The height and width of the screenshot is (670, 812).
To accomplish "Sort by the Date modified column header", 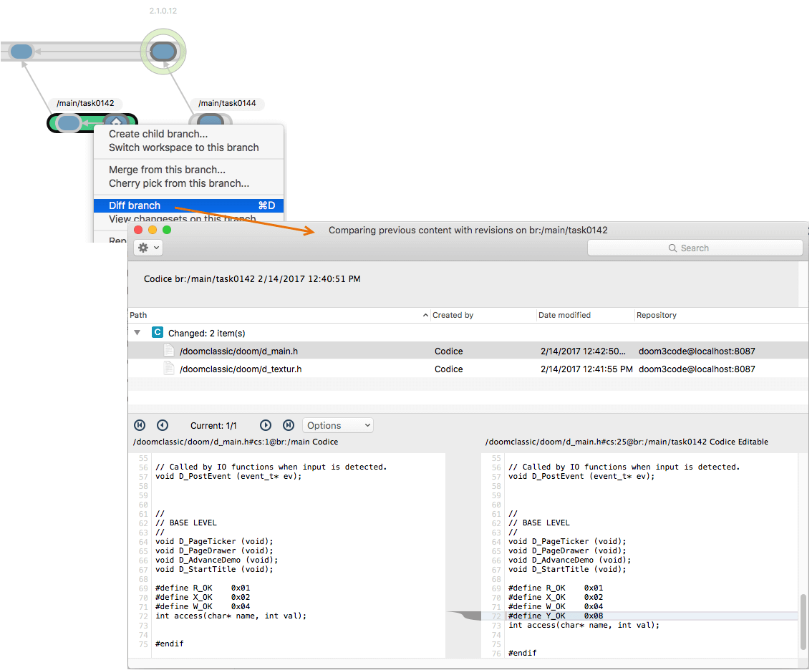I will coord(586,315).
